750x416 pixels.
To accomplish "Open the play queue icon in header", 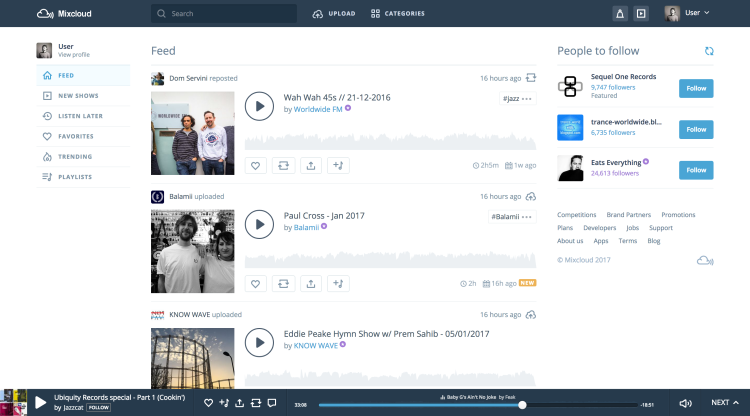I will 641,13.
